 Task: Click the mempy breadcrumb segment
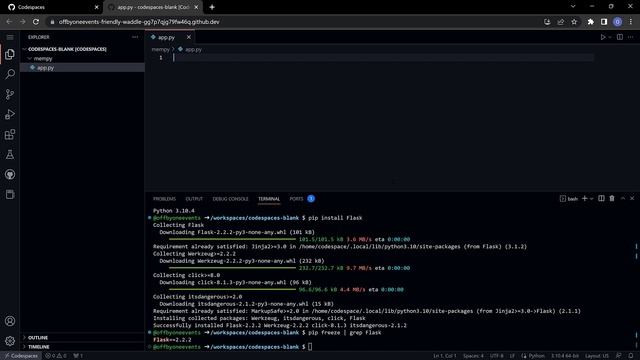pyautogui.click(x=160, y=49)
